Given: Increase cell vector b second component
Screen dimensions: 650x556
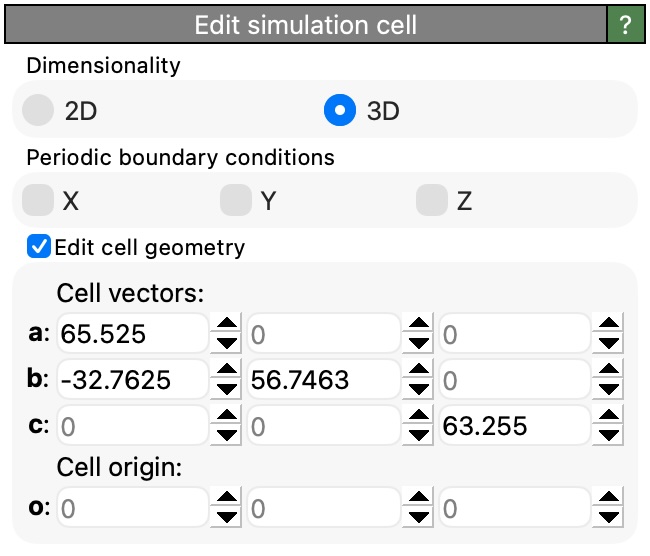Looking at the screenshot, I should pyautogui.click(x=420, y=372).
